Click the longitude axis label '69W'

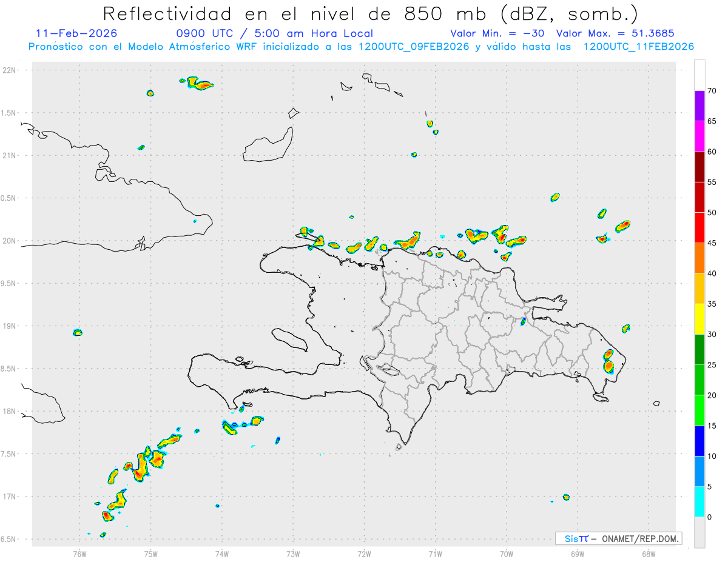point(578,554)
